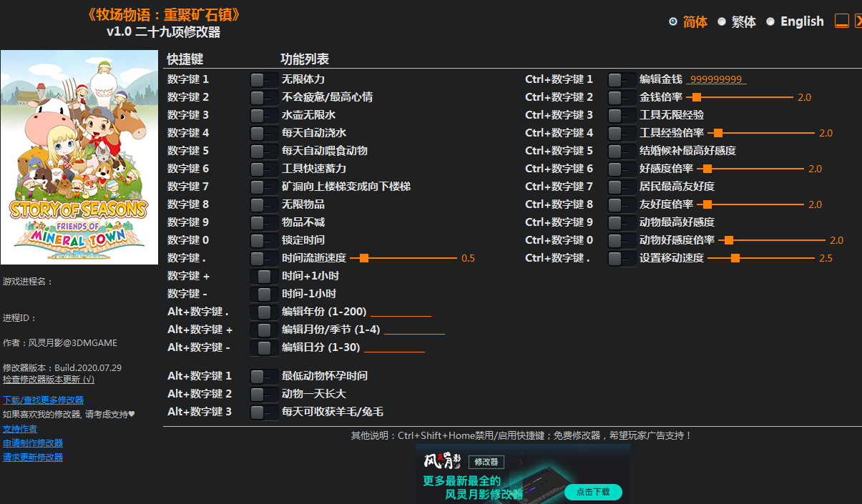Click the 支持作者 link
This screenshot has height=504, width=862.
pyautogui.click(x=20, y=429)
